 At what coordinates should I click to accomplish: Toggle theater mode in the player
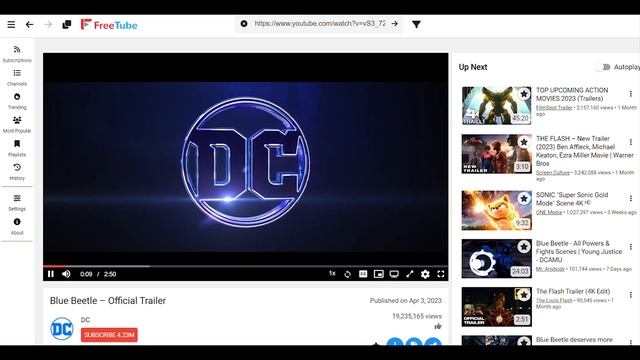tap(394, 274)
